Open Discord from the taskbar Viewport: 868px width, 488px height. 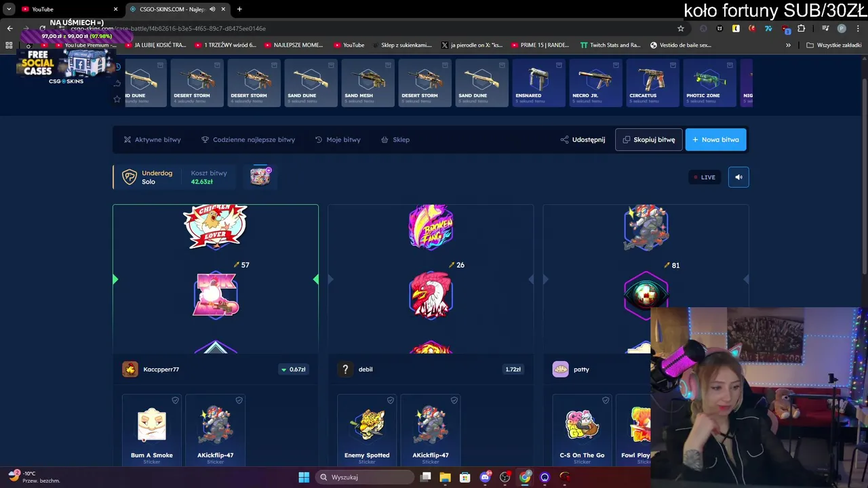[485, 477]
